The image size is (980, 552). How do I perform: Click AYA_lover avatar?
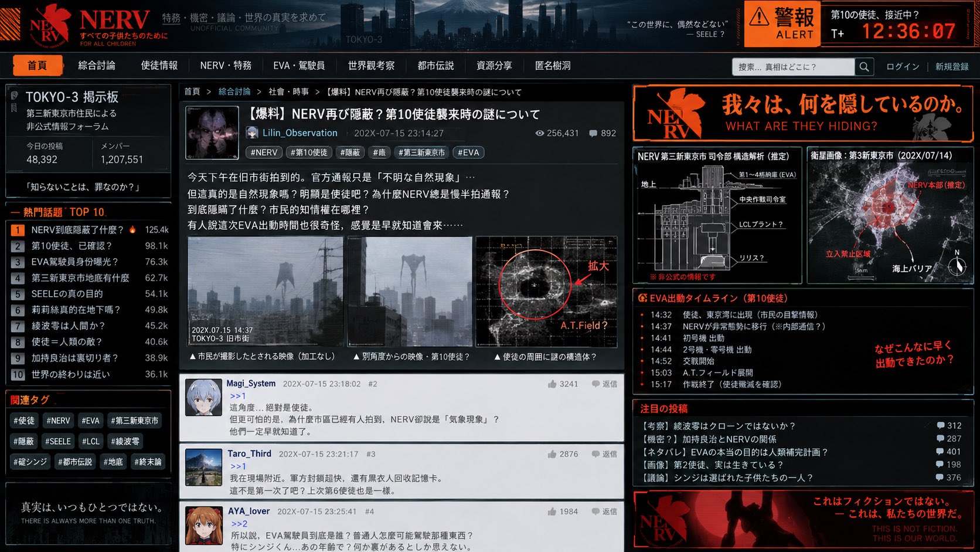coord(203,526)
